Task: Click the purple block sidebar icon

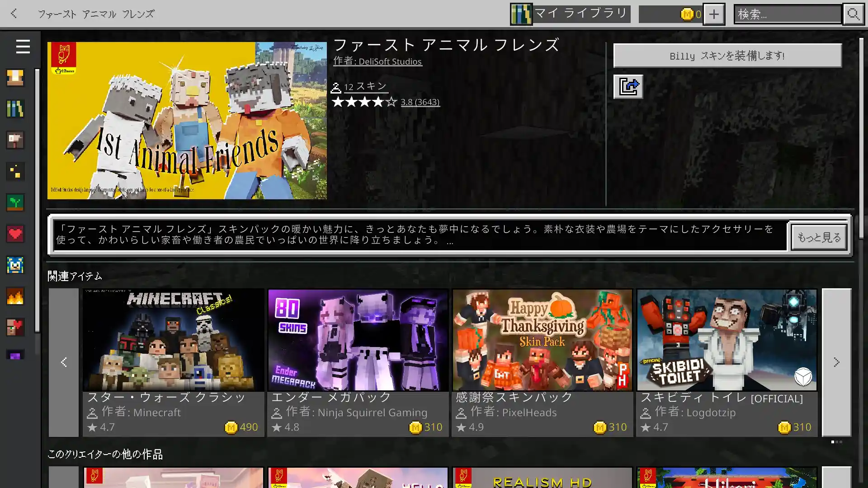Action: pyautogui.click(x=15, y=355)
